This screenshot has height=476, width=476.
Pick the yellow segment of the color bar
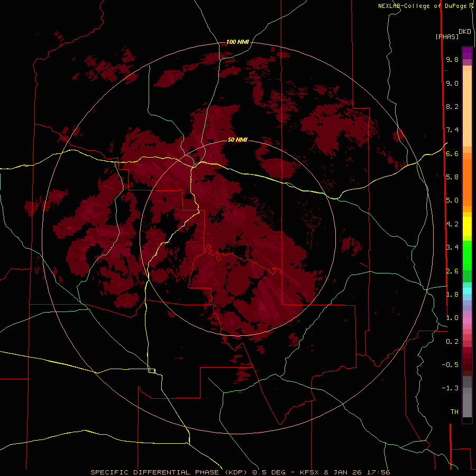pyautogui.click(x=467, y=226)
